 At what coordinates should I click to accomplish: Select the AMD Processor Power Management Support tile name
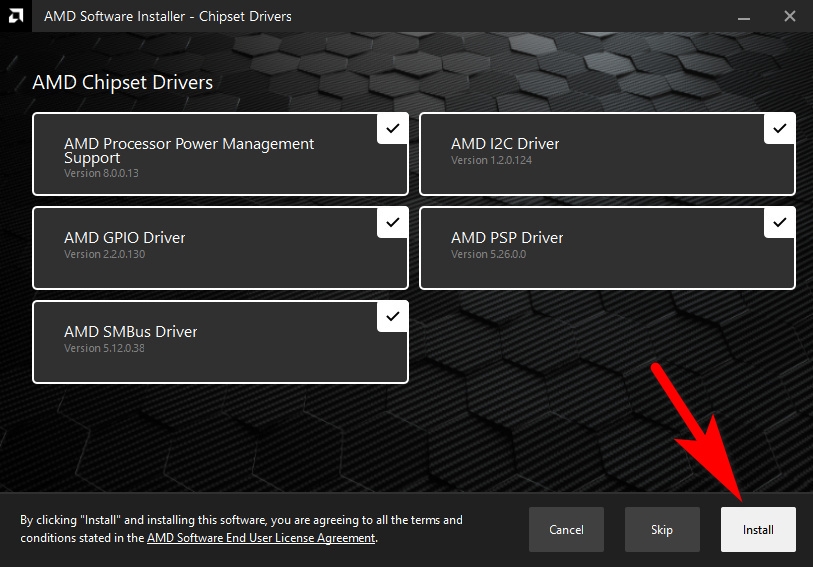point(189,150)
